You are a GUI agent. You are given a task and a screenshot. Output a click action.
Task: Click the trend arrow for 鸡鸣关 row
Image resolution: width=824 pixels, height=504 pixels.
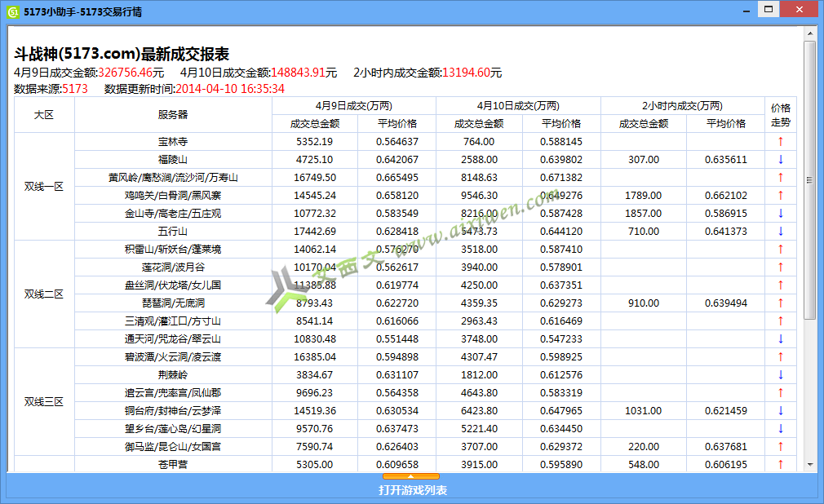(781, 196)
